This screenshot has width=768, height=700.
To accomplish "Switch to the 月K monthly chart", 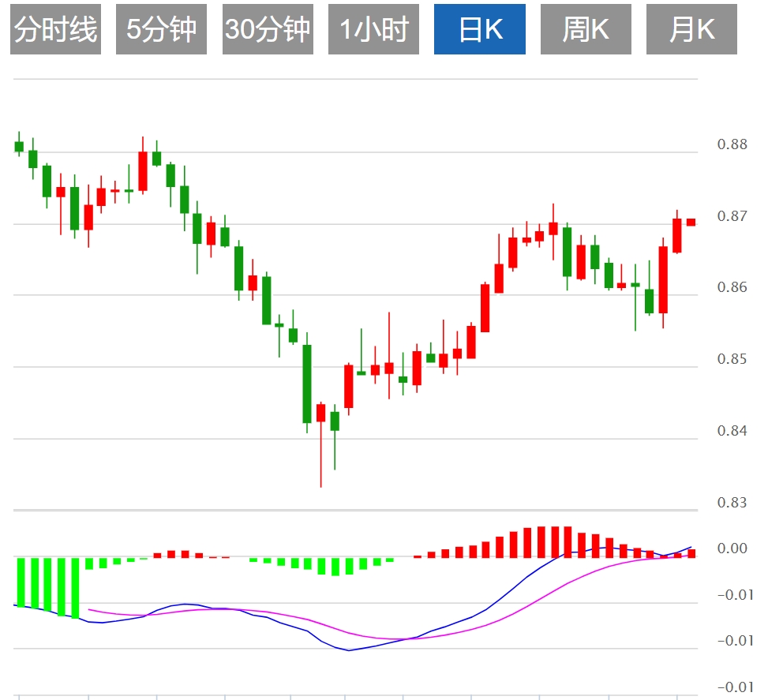I will pyautogui.click(x=691, y=30).
